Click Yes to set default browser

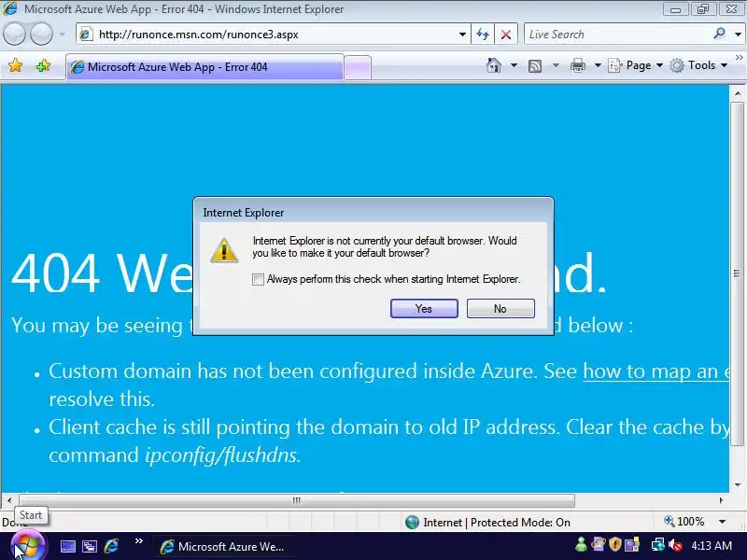tap(424, 309)
